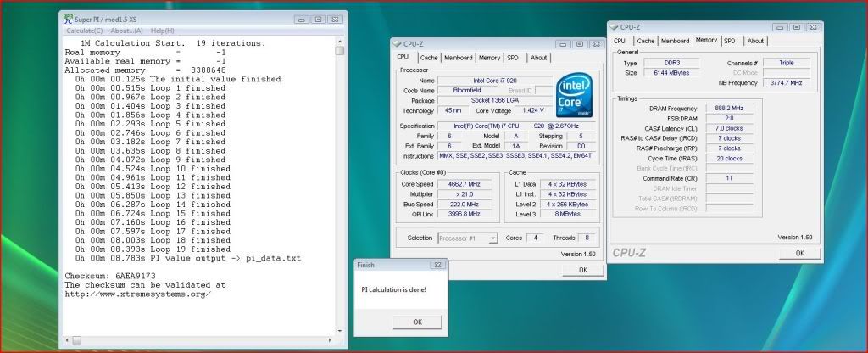Viewport: 868px width, 353px height.
Task: Select SPD tab in front CPU-Z window
Action: 513,58
